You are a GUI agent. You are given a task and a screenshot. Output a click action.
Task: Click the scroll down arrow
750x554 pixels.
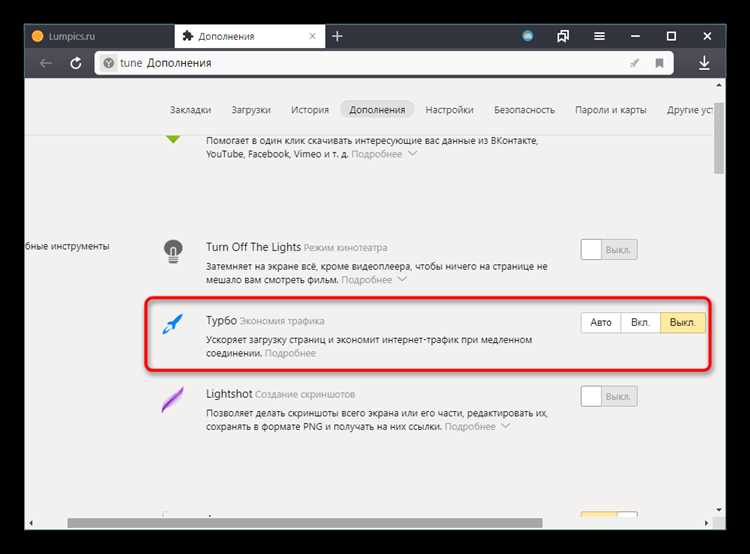coord(719,510)
